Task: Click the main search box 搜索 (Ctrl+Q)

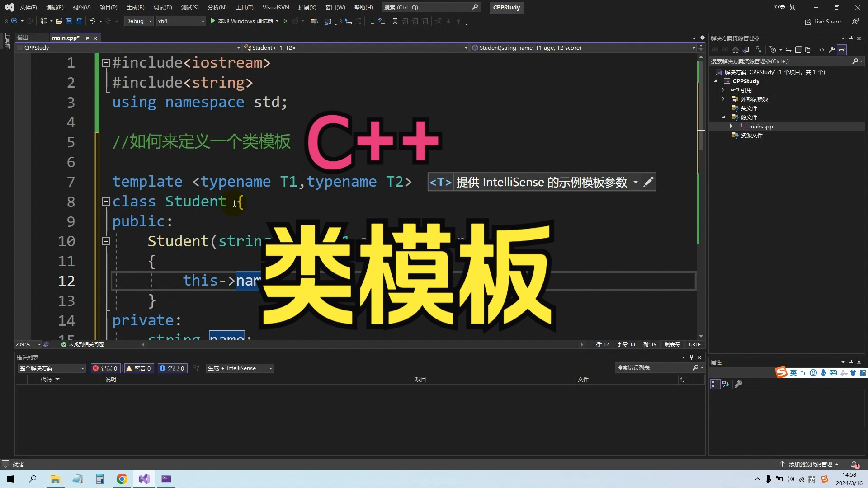Action: (431, 7)
